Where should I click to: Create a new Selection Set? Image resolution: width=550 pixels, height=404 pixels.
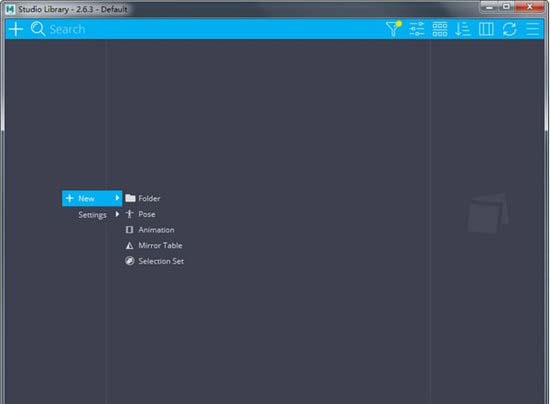point(154,261)
